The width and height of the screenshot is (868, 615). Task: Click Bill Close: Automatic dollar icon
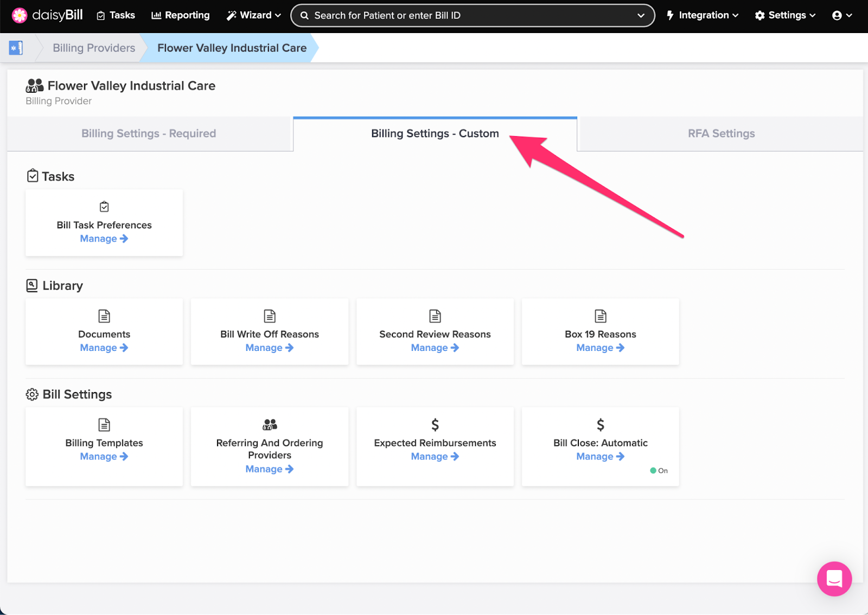point(601,425)
